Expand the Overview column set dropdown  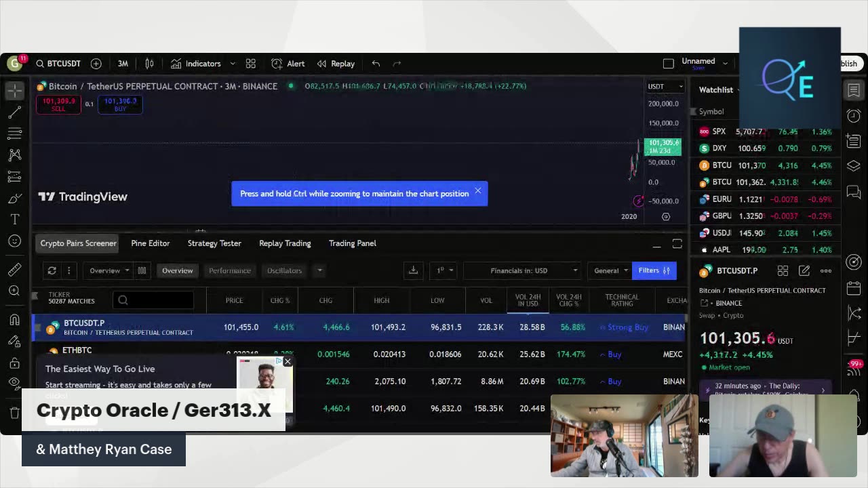pos(109,270)
